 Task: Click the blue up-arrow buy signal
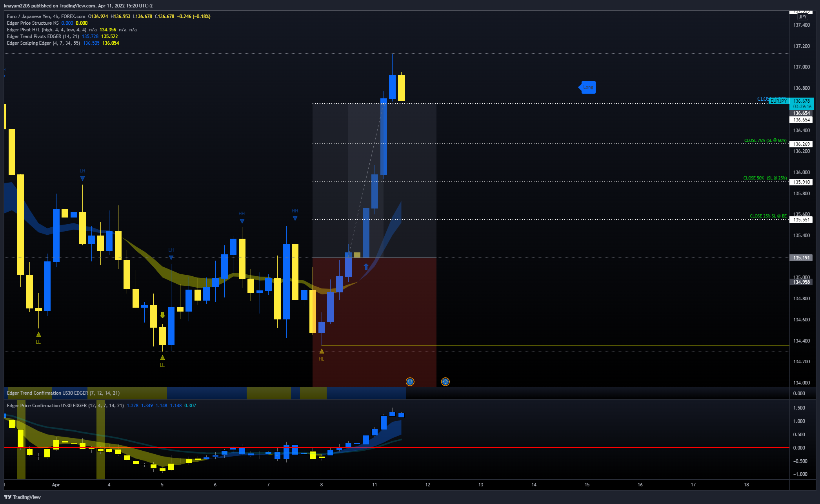(x=366, y=267)
